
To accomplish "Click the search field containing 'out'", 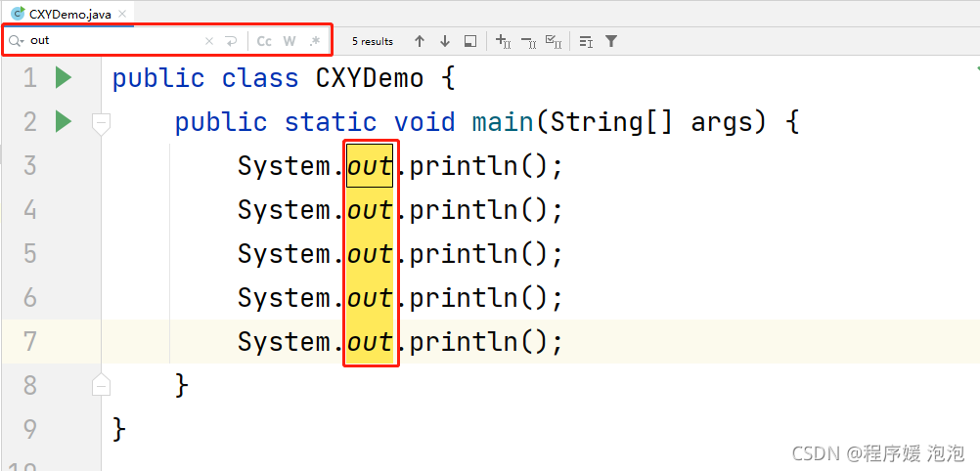I will tap(115, 41).
